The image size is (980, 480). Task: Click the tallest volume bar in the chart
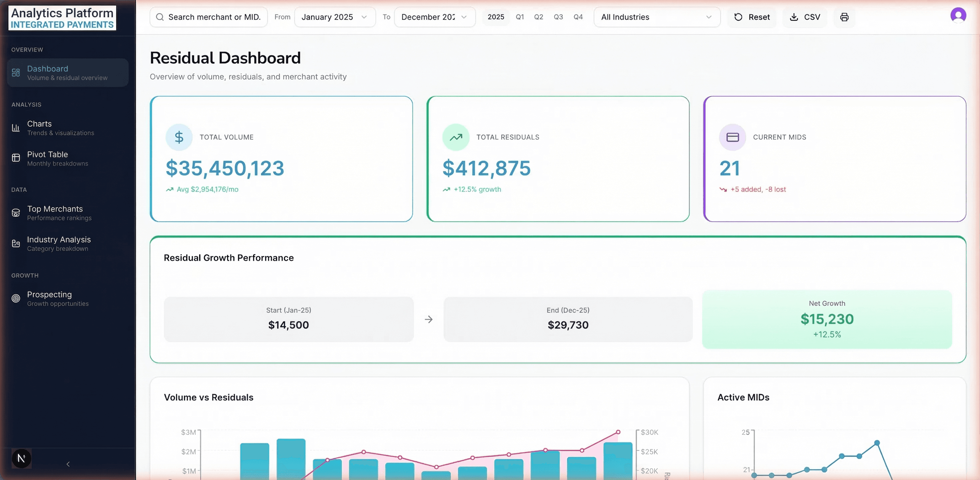click(291, 459)
